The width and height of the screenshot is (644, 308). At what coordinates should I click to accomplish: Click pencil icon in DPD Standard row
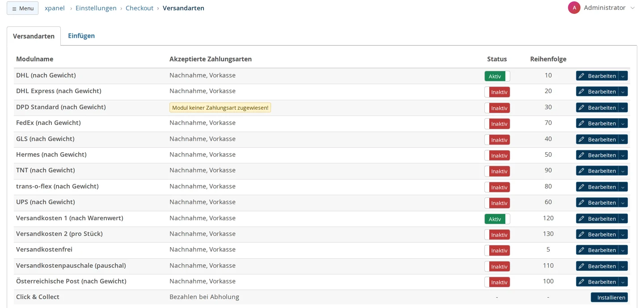coord(581,108)
